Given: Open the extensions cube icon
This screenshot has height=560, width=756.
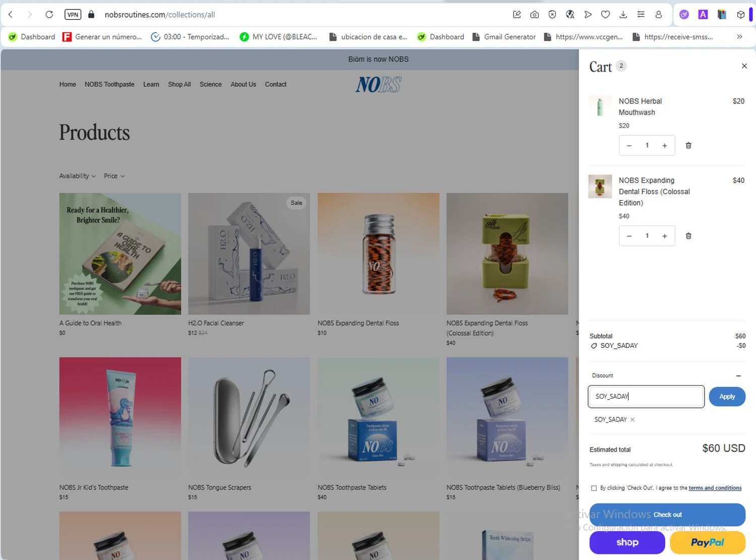Looking at the screenshot, I should point(740,15).
